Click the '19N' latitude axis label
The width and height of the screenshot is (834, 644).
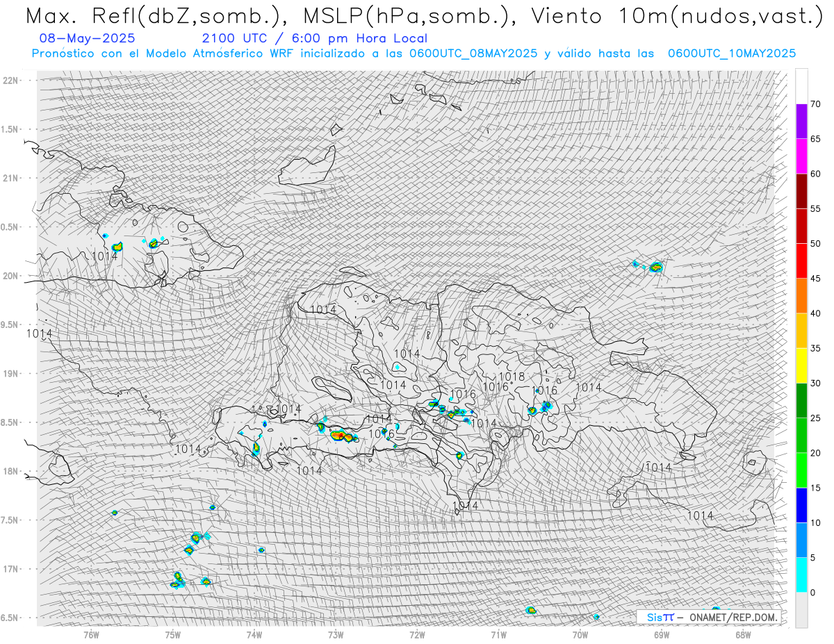10,374
